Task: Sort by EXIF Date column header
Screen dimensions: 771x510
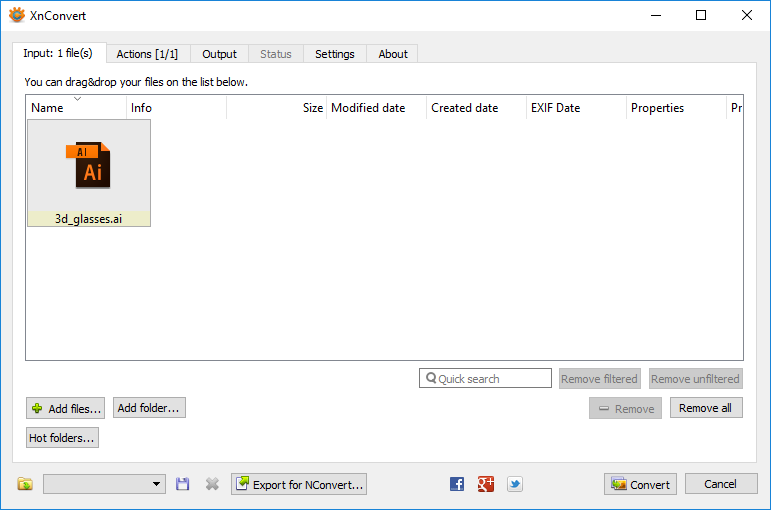Action: [x=576, y=108]
